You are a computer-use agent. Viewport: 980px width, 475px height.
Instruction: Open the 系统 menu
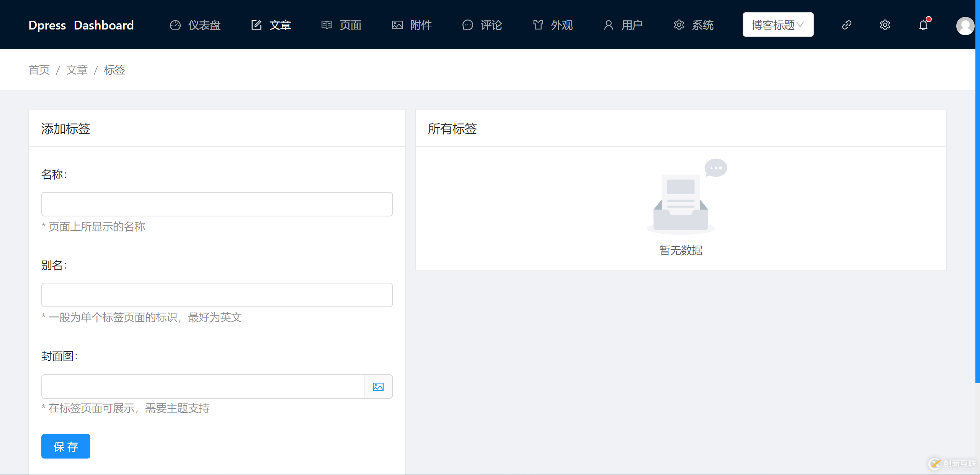(x=694, y=25)
